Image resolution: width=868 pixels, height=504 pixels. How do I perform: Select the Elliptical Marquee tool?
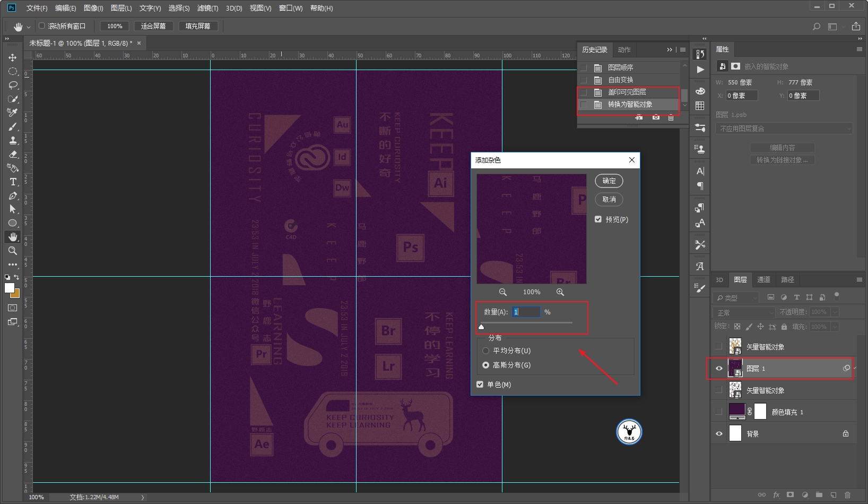[13, 71]
